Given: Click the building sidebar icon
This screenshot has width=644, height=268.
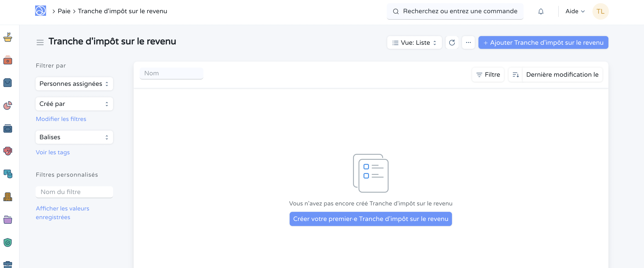Looking at the screenshot, I should (8, 197).
